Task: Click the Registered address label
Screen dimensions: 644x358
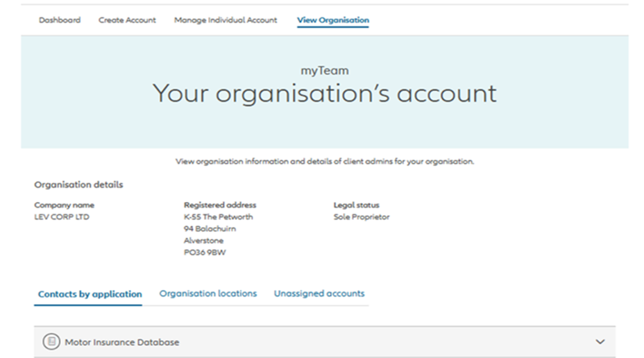Action: [220, 205]
